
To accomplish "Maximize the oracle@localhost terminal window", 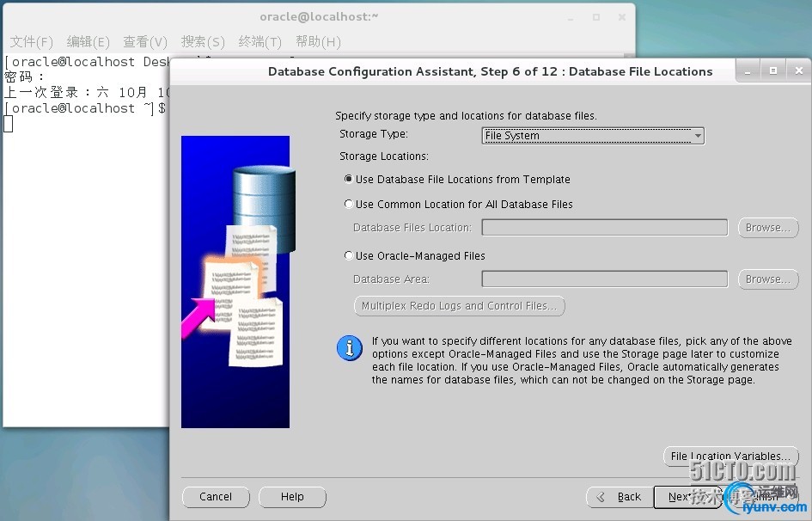I will point(596,17).
